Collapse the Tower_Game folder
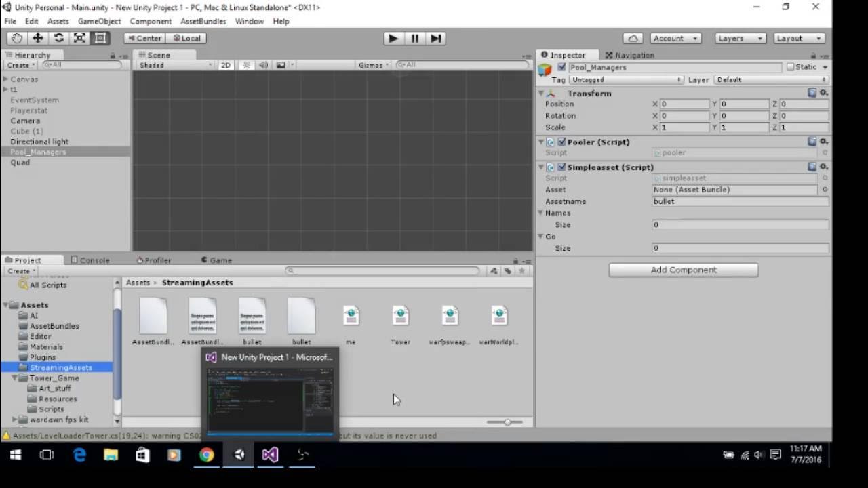The width and height of the screenshot is (868, 488). [15, 378]
